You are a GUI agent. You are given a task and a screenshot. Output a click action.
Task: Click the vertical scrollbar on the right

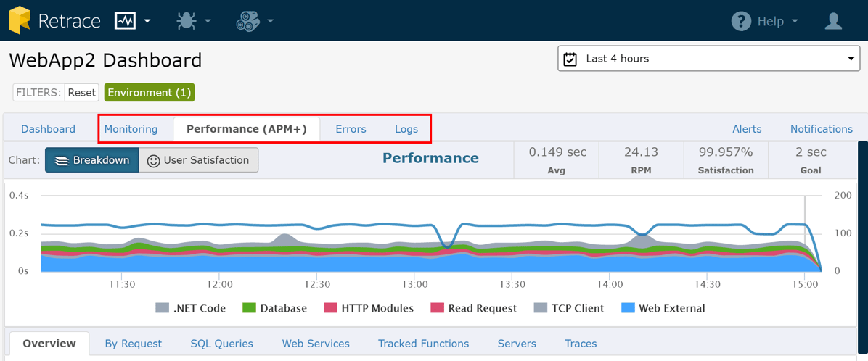click(x=863, y=246)
